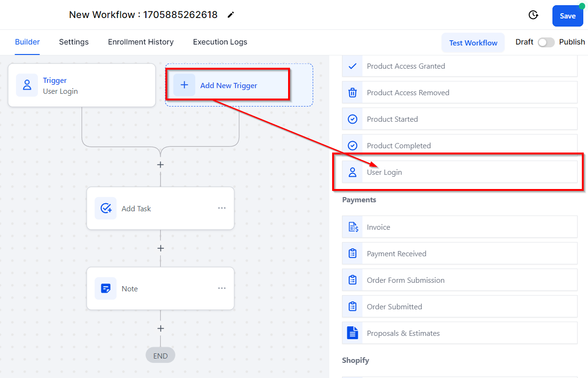Click the plus icon of Add New Trigger
This screenshot has height=378, width=588.
click(x=184, y=85)
